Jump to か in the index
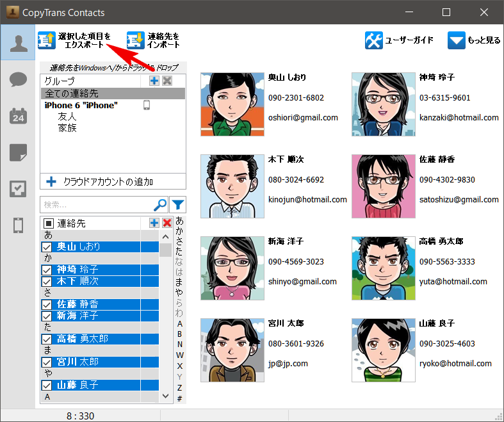Screen dimensions: 504x422 pyautogui.click(x=179, y=231)
